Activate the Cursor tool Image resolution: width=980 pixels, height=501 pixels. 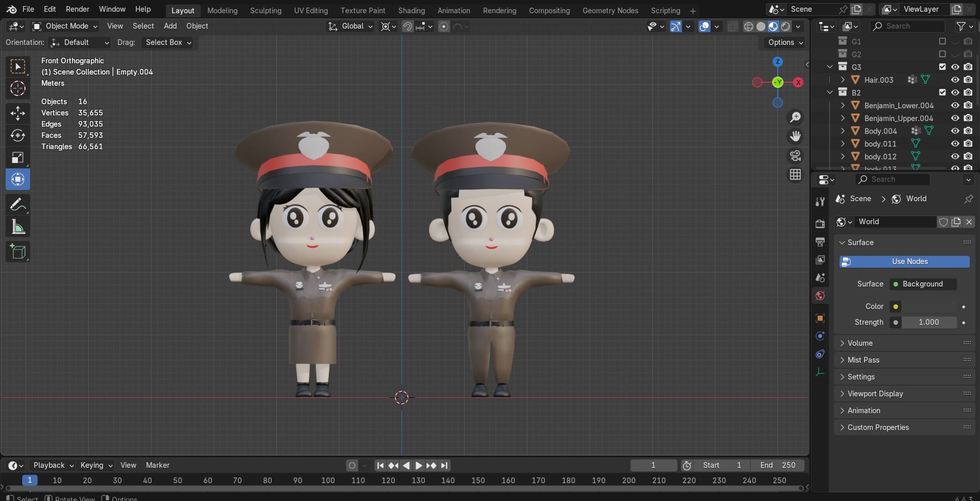(18, 88)
